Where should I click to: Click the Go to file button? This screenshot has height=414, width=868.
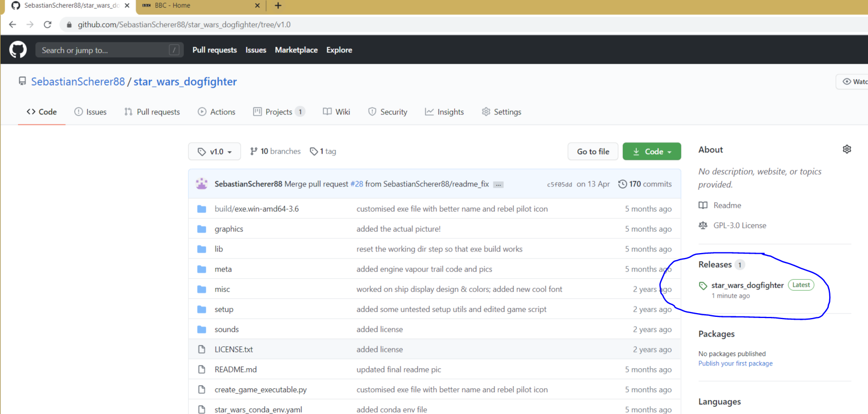[593, 152]
